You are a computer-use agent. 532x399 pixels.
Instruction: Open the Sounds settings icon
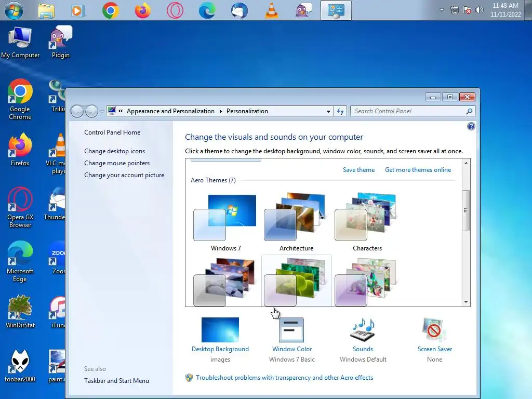pos(363,330)
